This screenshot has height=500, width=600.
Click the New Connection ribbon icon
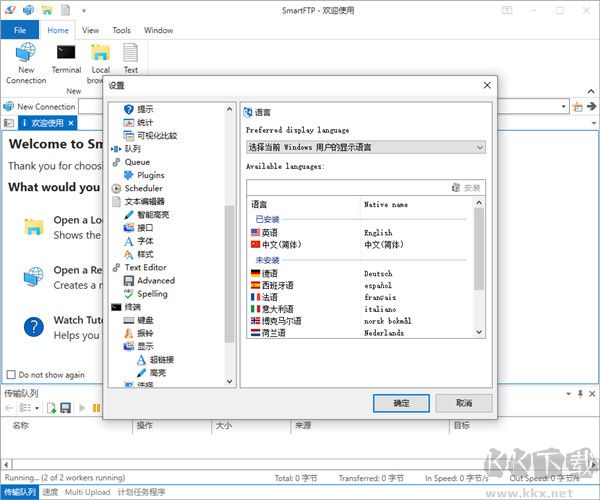pyautogui.click(x=26, y=61)
